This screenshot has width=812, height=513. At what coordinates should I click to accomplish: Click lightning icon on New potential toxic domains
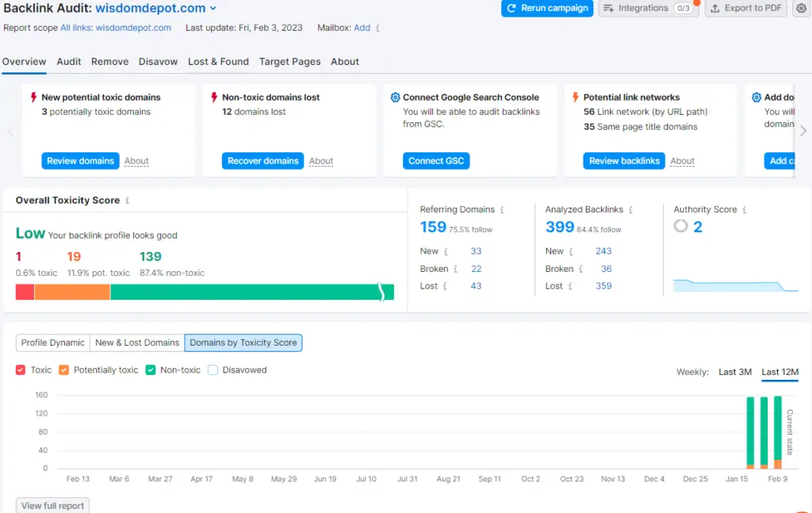33,97
